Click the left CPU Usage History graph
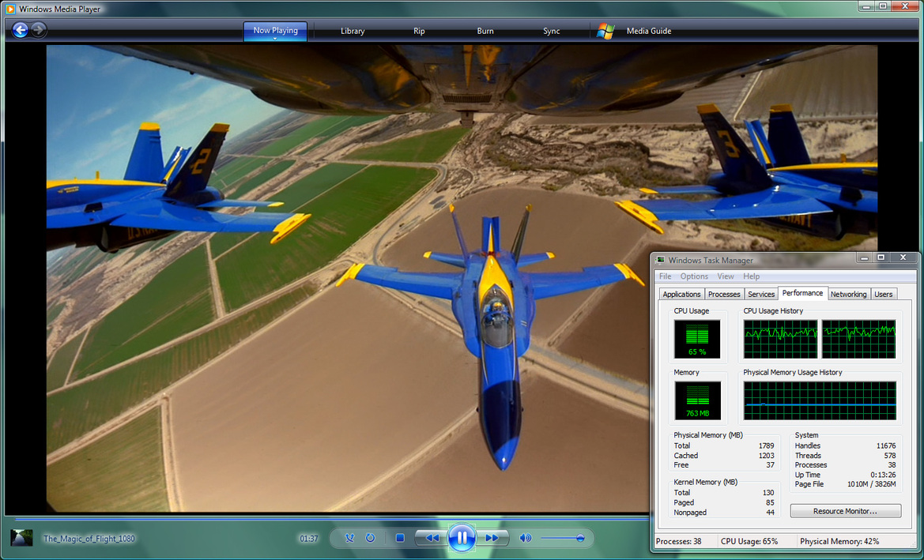924x560 pixels. pyautogui.click(x=780, y=339)
